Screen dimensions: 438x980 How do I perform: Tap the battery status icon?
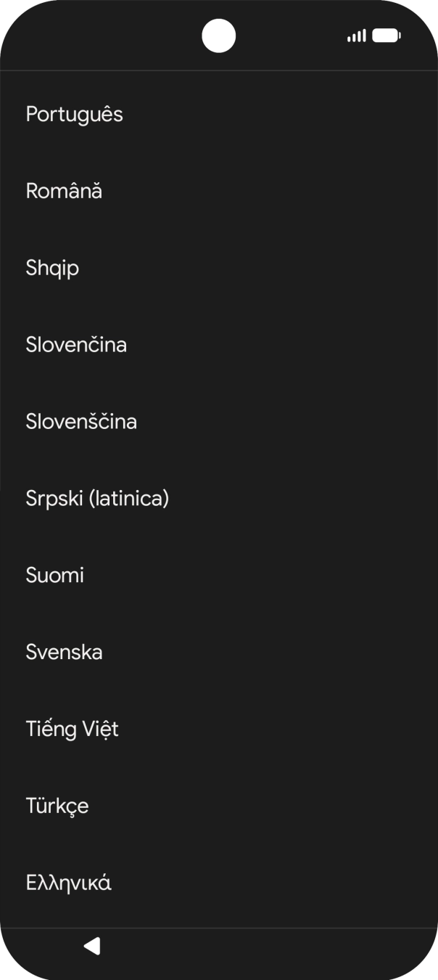coord(387,36)
